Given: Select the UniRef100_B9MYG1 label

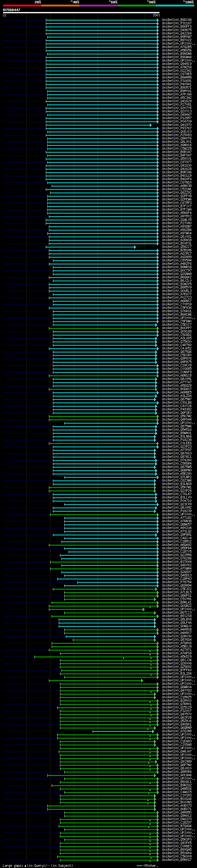Looking at the screenshot, I should [x=177, y=91].
